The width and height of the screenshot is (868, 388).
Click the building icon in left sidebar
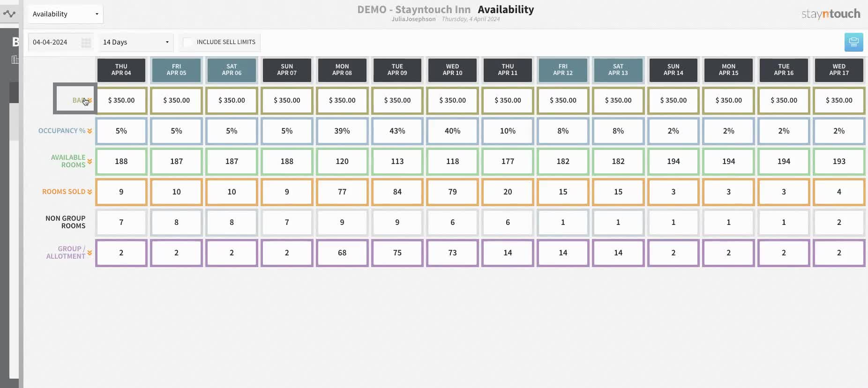point(15,60)
